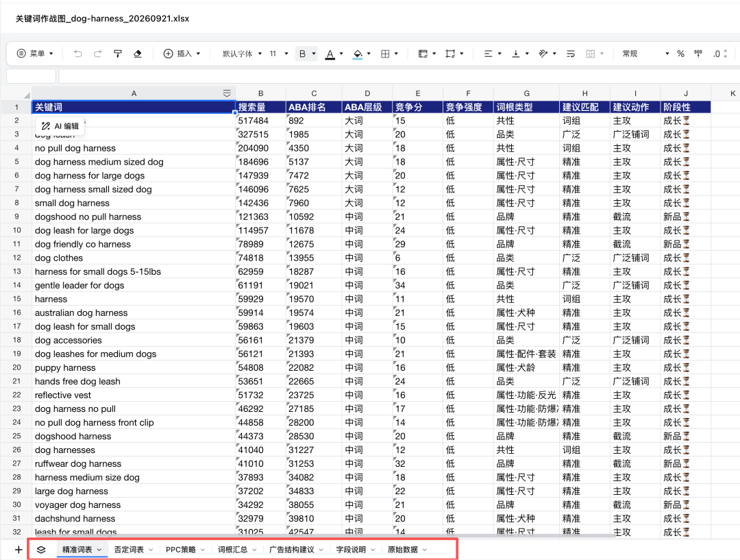Switch to the 否定词表 sheet tab
The width and height of the screenshot is (740, 560).
(129, 550)
